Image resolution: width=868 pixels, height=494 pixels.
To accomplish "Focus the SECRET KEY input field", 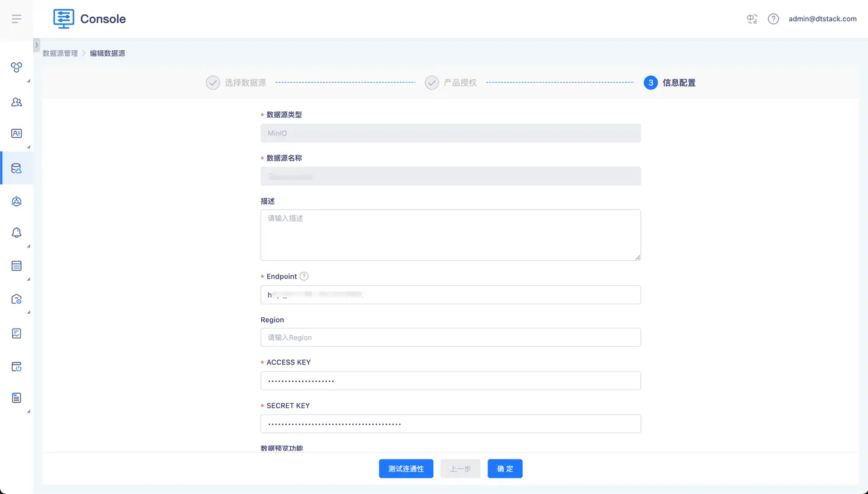I will [450, 424].
